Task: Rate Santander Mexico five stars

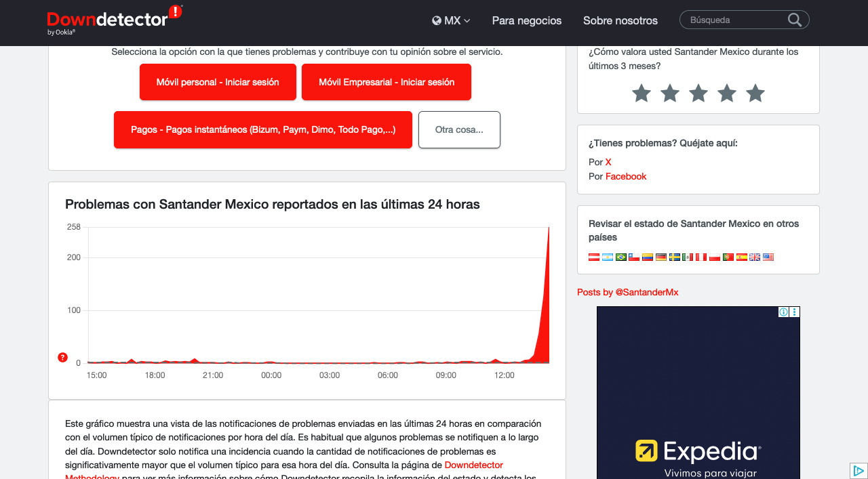Action: coord(755,93)
